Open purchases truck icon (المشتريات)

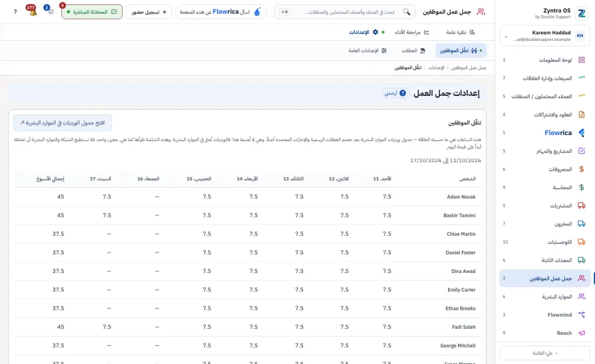pos(581,206)
